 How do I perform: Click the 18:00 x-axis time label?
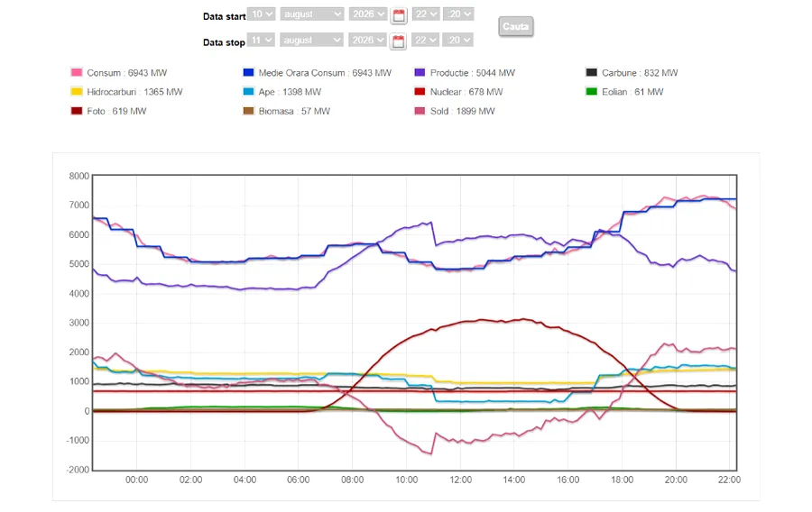(622, 480)
